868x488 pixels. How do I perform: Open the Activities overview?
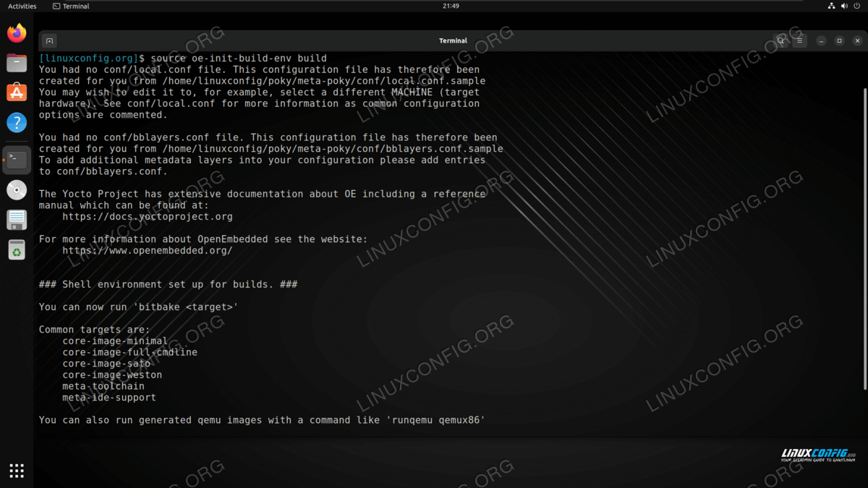(22, 6)
